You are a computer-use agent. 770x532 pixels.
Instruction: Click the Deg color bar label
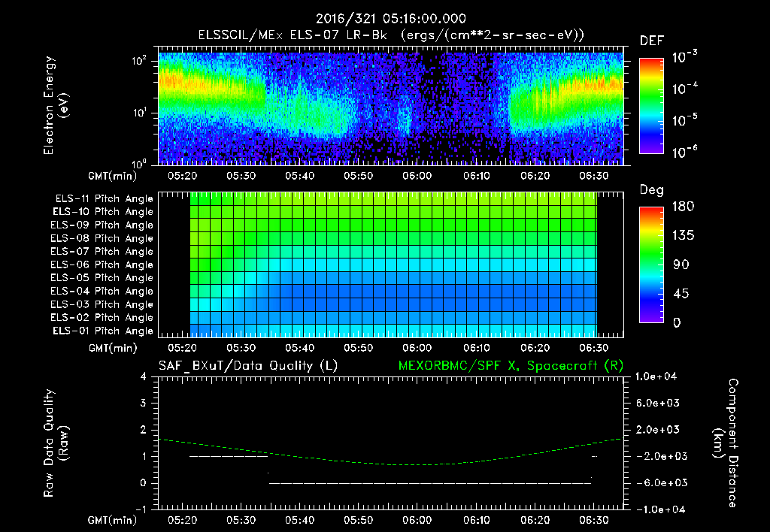click(x=651, y=190)
